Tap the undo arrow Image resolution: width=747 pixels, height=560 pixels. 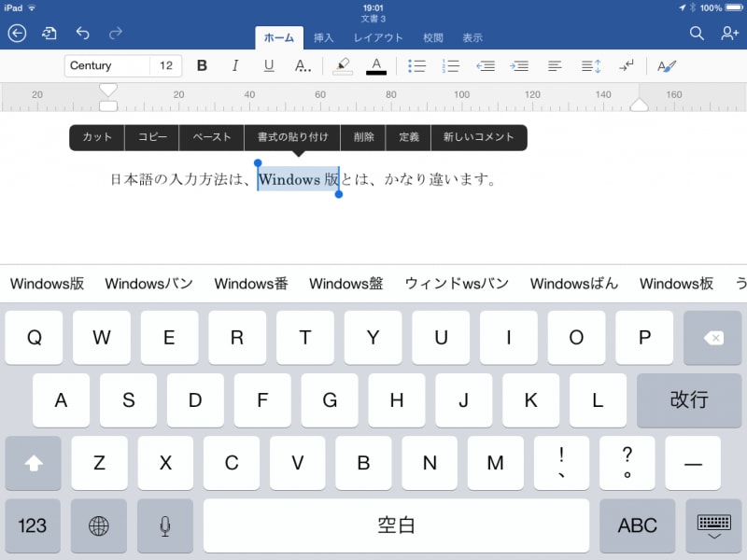coord(84,33)
